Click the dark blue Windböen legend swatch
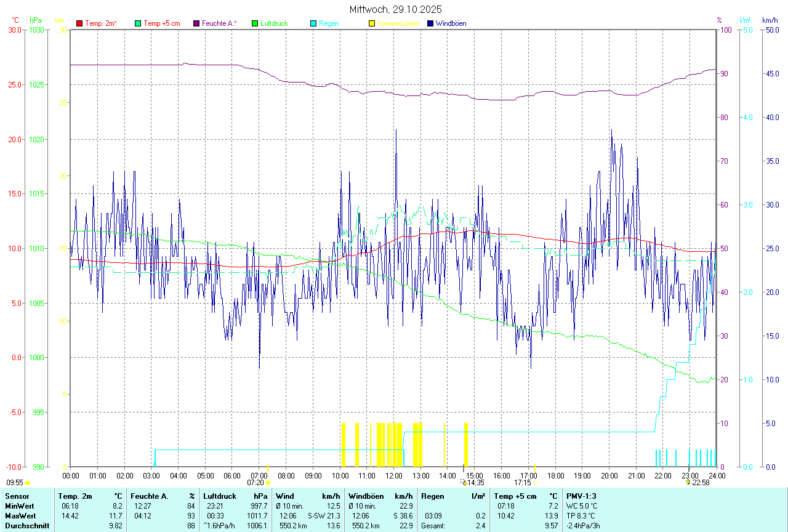This screenshot has width=788, height=532. click(x=430, y=23)
